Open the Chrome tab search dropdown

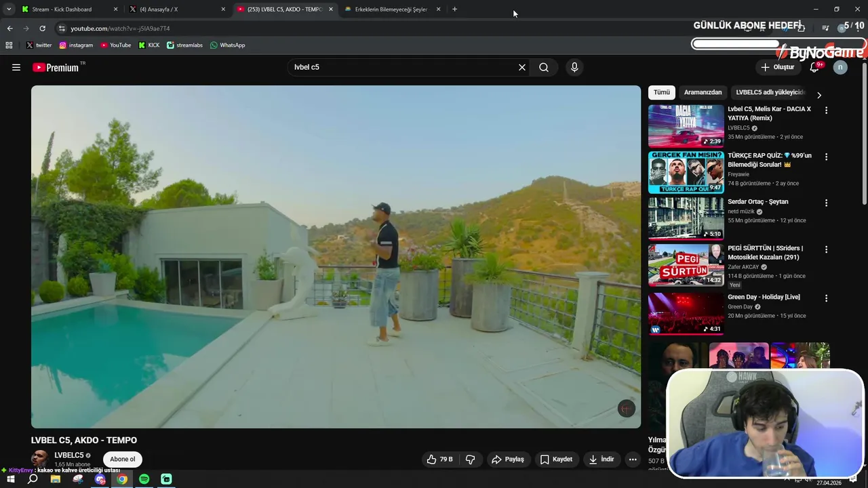pyautogui.click(x=9, y=9)
